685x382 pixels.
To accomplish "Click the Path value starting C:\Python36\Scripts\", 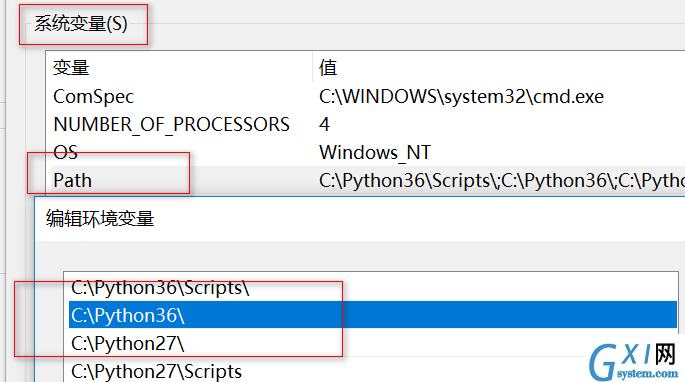I will [502, 181].
